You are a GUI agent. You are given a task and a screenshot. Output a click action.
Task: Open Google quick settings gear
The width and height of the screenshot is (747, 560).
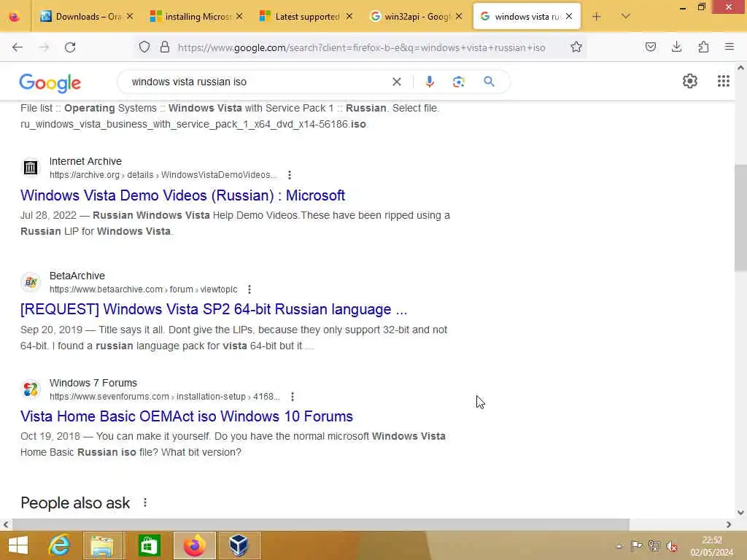pos(689,81)
